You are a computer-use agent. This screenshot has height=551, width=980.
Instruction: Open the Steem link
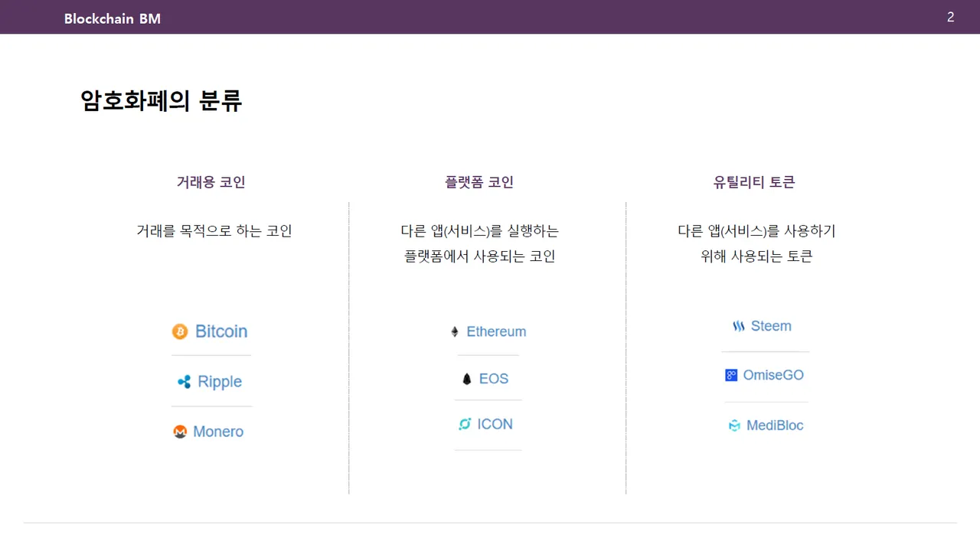[x=771, y=326]
